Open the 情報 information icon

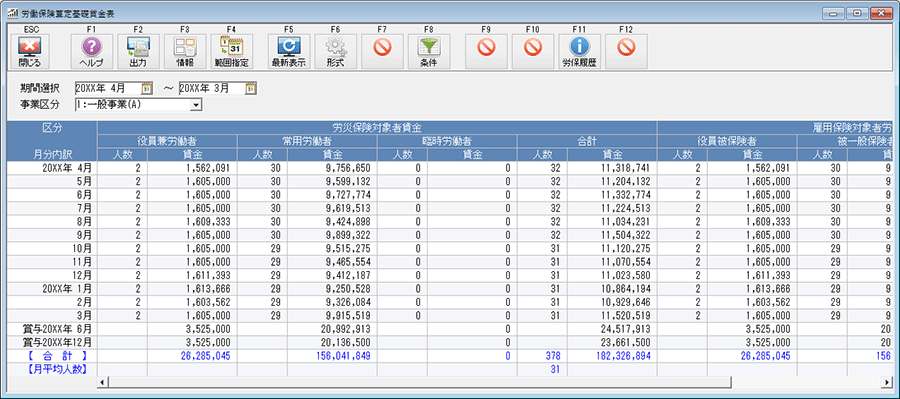[185, 52]
